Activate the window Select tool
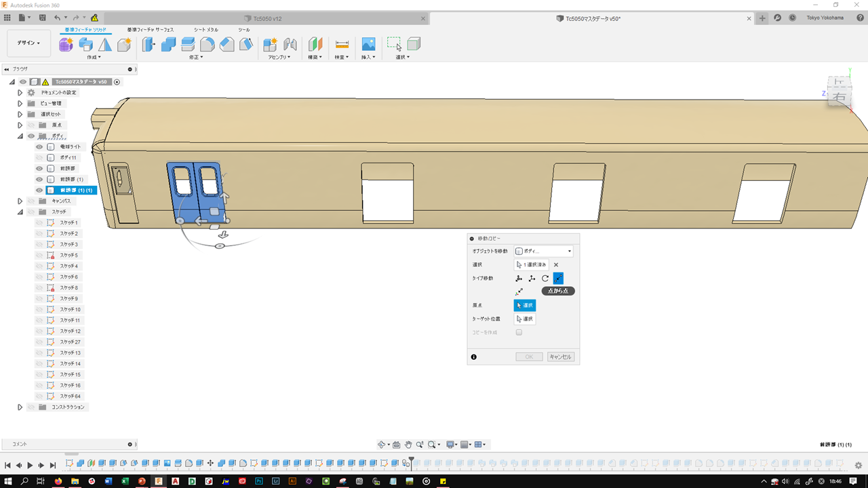This screenshot has height=488, width=868. pyautogui.click(x=394, y=44)
